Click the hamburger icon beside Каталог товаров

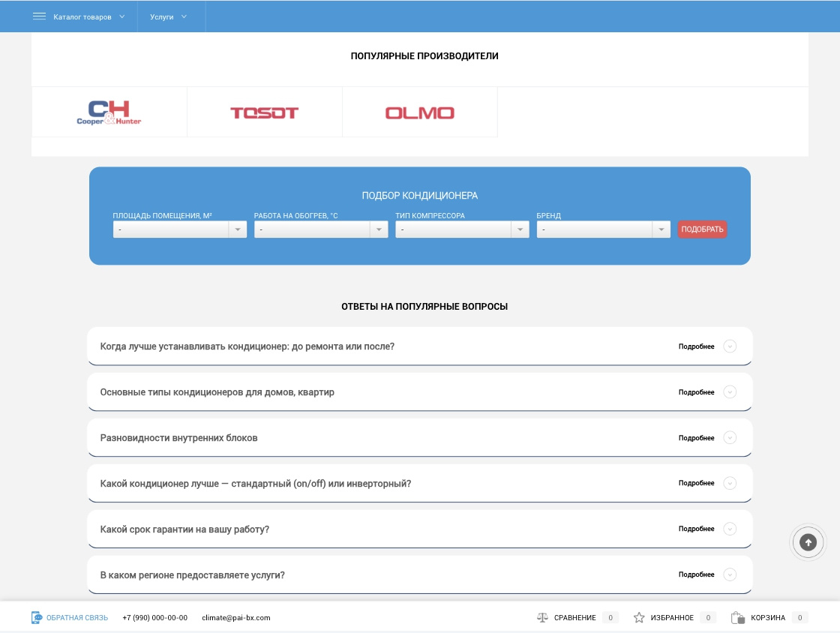point(39,16)
